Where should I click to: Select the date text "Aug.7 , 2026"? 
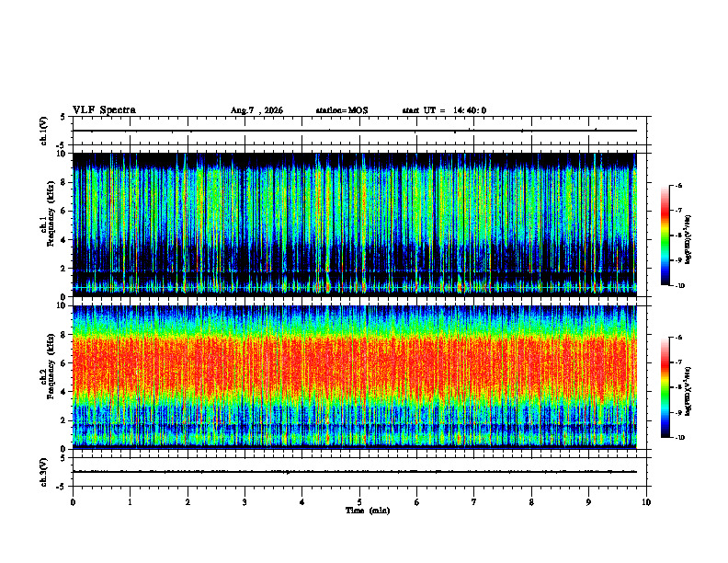coord(256,110)
